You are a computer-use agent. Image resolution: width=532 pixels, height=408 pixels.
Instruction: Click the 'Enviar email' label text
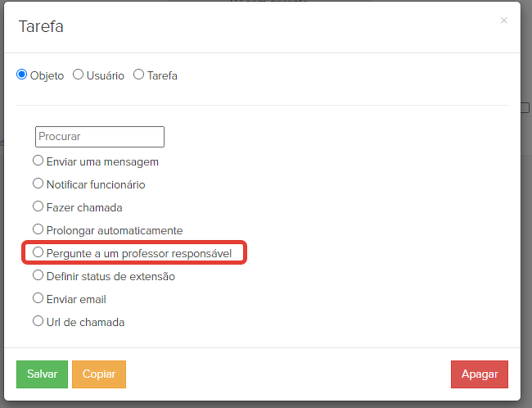tap(76, 300)
